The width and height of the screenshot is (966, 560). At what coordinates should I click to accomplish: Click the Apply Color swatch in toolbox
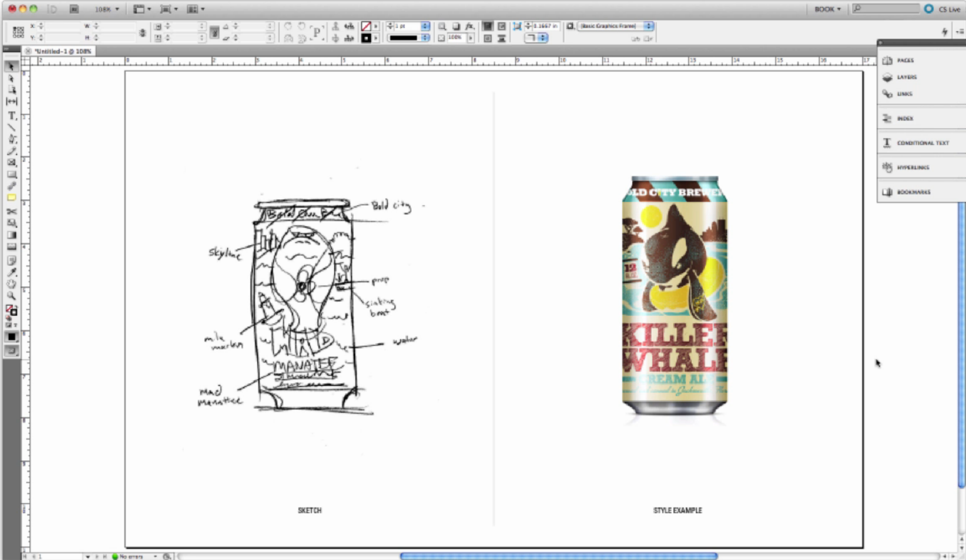click(11, 337)
